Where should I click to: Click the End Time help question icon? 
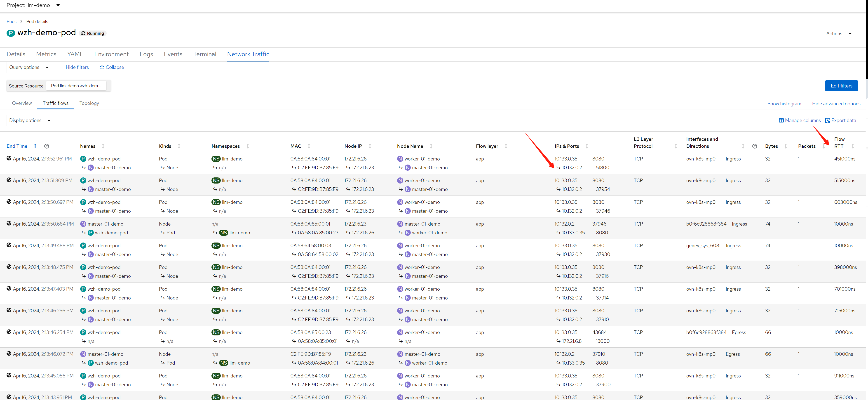(47, 146)
